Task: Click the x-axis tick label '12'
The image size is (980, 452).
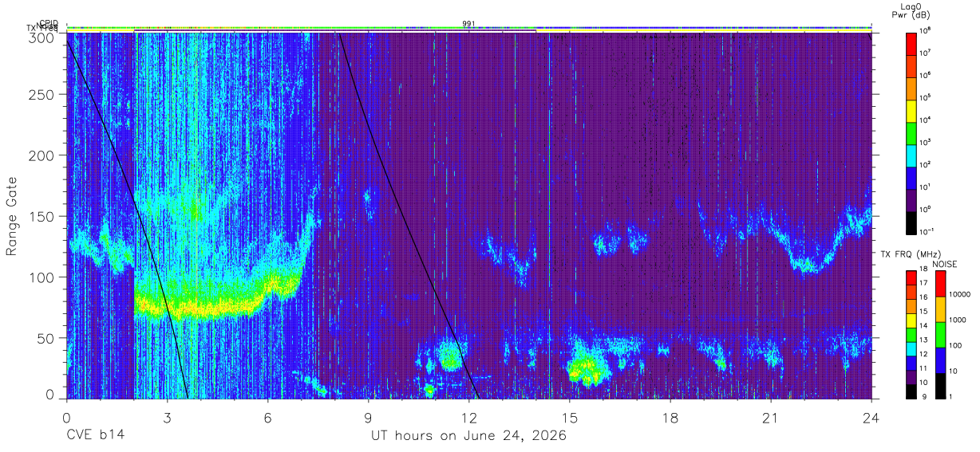Action: (469, 417)
